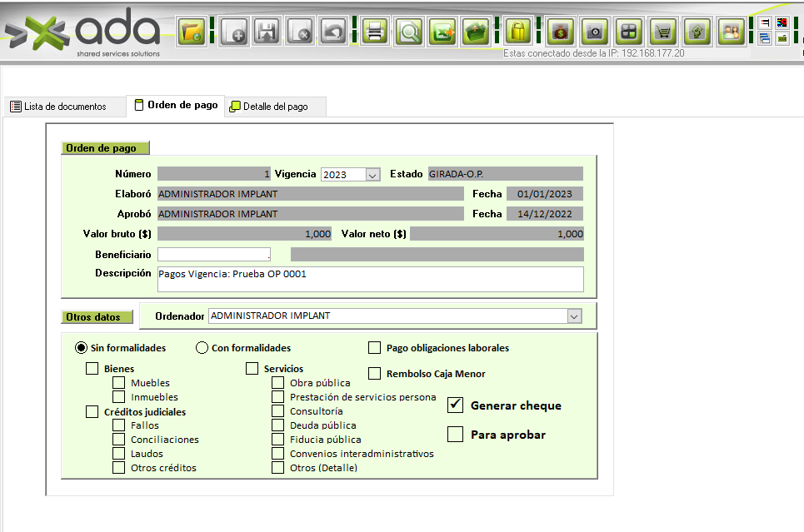The width and height of the screenshot is (804, 532).
Task: Click the undo arrow toolbar icon
Action: (x=333, y=33)
